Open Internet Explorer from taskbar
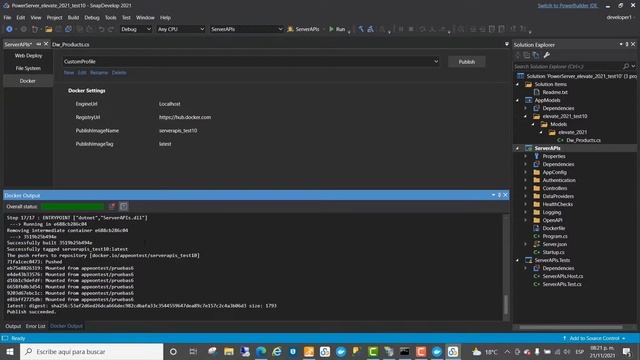Screen dimensions: 640x360 (x=277, y=351)
